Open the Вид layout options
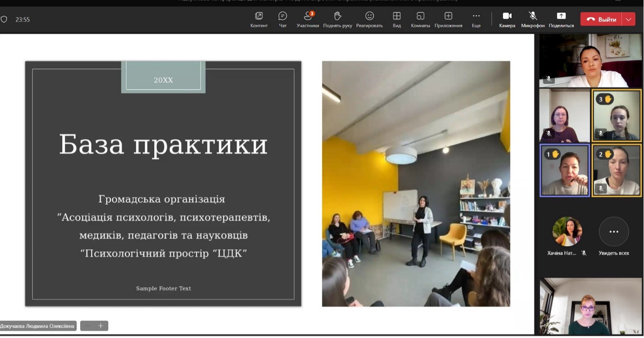 point(397,19)
